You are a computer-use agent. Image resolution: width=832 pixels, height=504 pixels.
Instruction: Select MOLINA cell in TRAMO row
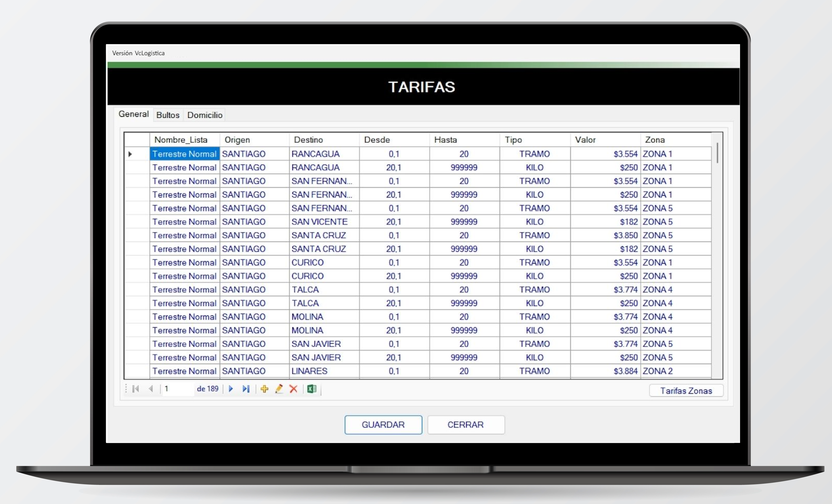(325, 317)
